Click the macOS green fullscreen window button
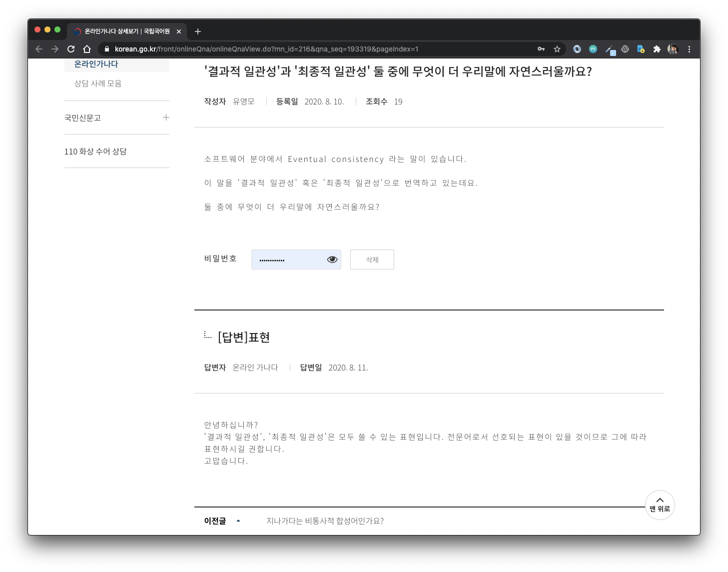 [57, 29]
